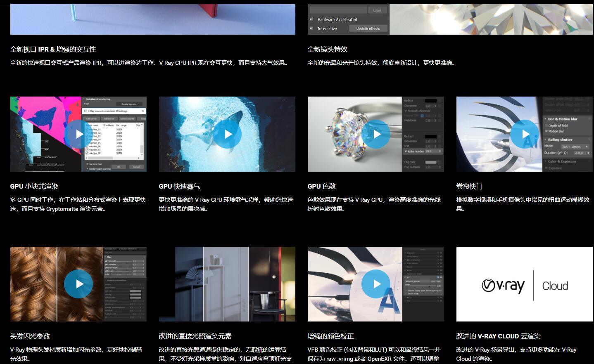Screen dimensions: 594x364
Task: Click the blue IPR viewport image at top left
Action: [x=153, y=19]
